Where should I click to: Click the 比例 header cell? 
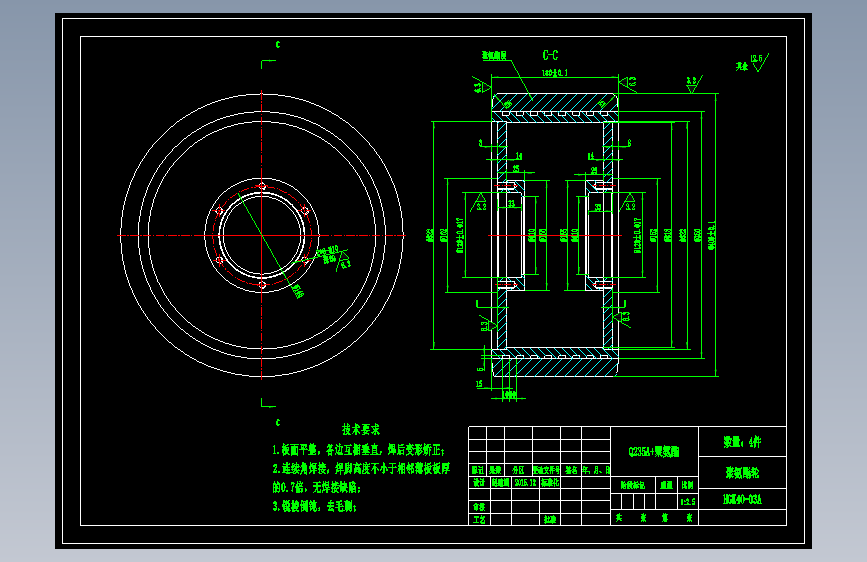[x=687, y=485]
